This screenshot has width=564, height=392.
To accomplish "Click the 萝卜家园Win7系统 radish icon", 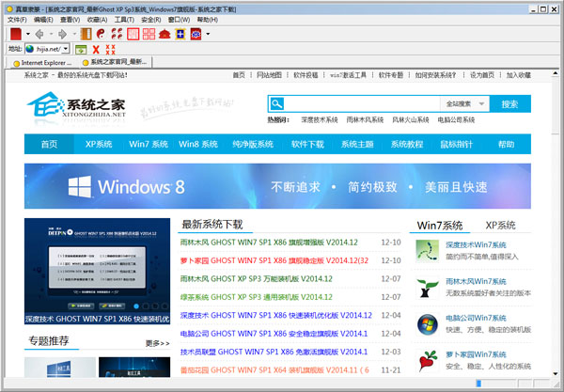I will coord(428,360).
